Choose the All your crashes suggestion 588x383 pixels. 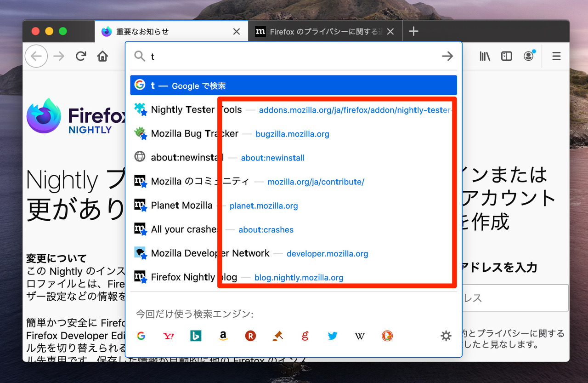click(x=294, y=229)
